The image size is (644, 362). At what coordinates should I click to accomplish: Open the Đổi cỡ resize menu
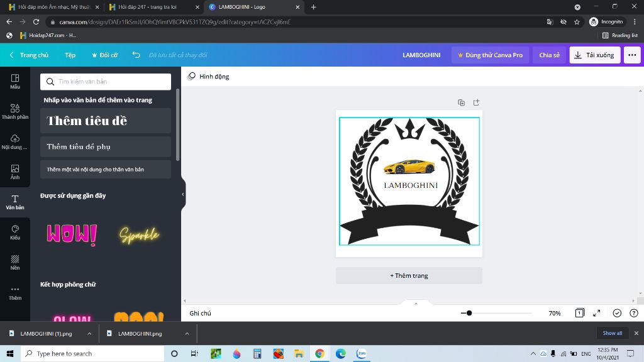(x=105, y=55)
